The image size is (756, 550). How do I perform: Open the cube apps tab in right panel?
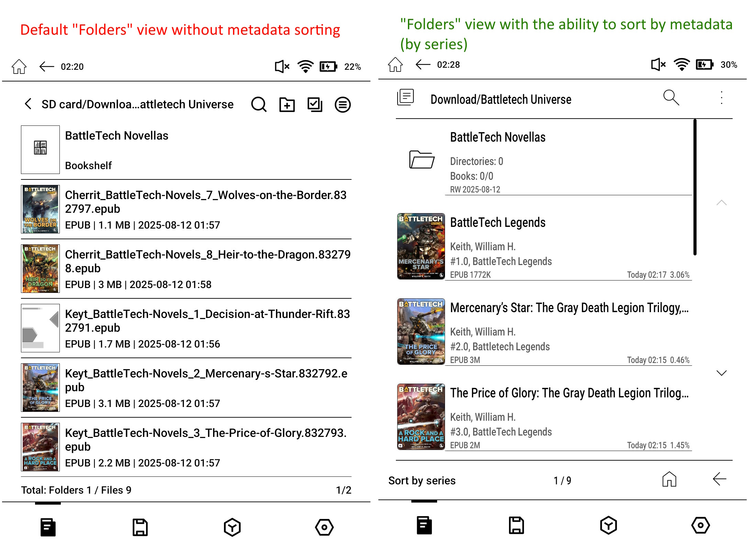click(x=609, y=525)
